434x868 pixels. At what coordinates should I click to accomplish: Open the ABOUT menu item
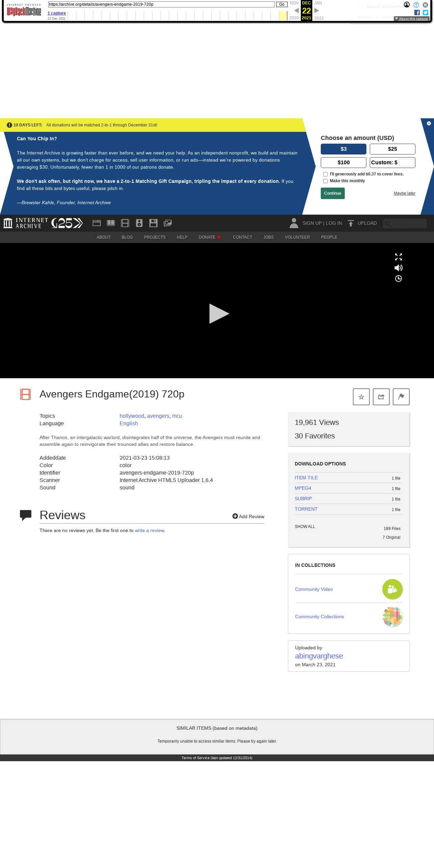click(x=104, y=237)
